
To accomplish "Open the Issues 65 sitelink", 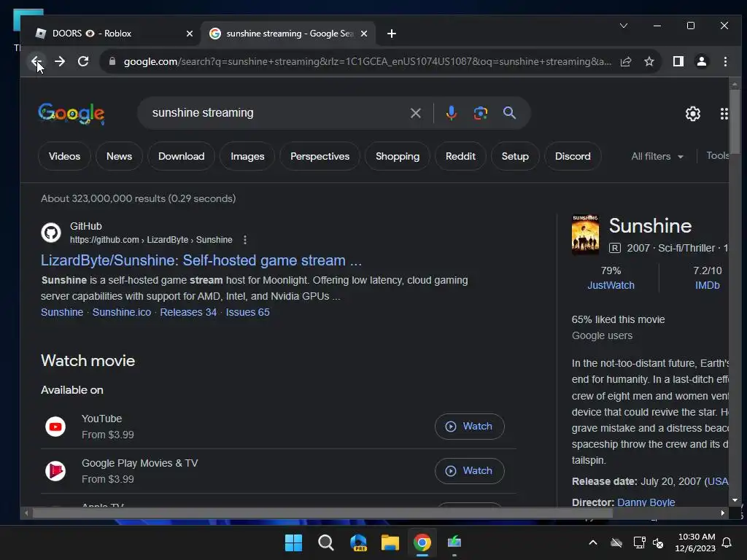I will click(x=248, y=312).
